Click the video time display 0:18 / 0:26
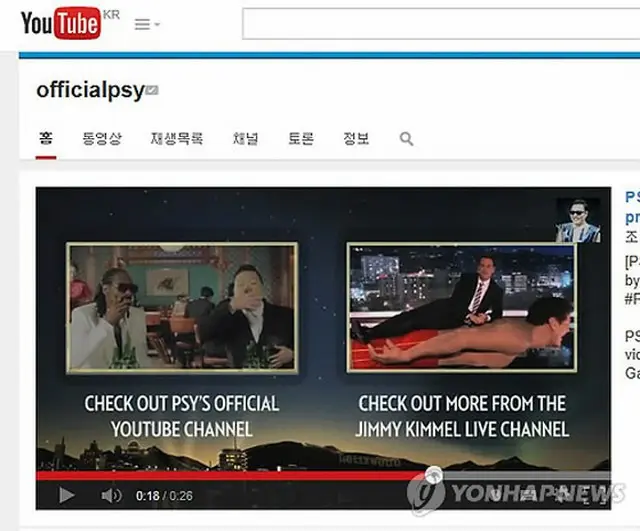 click(164, 496)
